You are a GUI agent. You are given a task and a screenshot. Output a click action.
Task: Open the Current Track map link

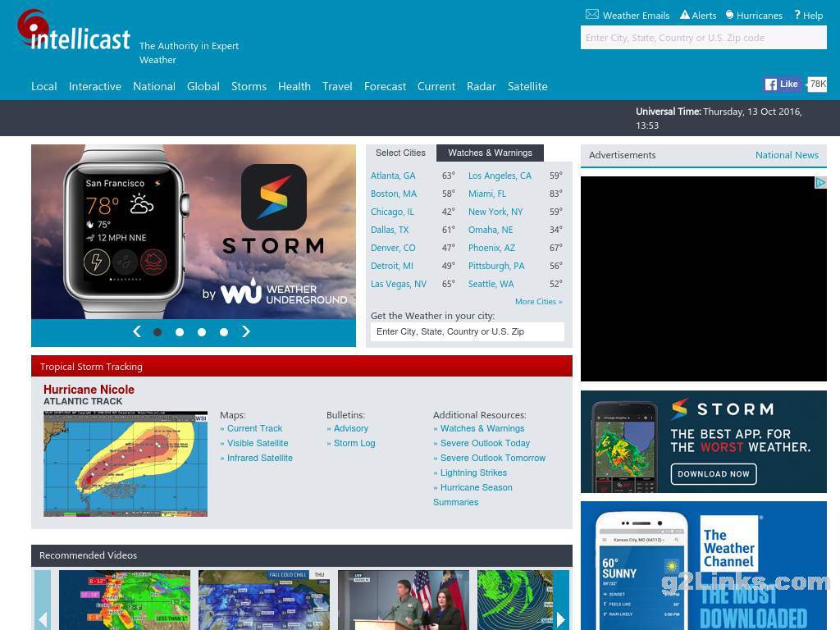254,428
